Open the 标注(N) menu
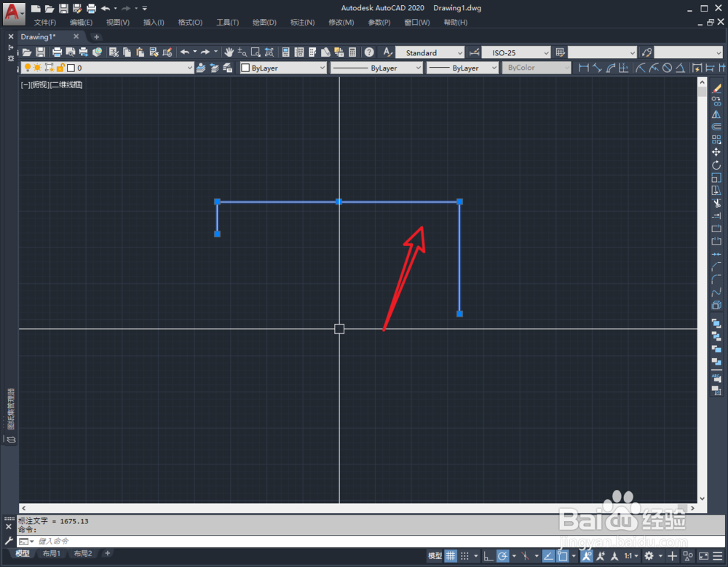The height and width of the screenshot is (567, 728). point(303,23)
